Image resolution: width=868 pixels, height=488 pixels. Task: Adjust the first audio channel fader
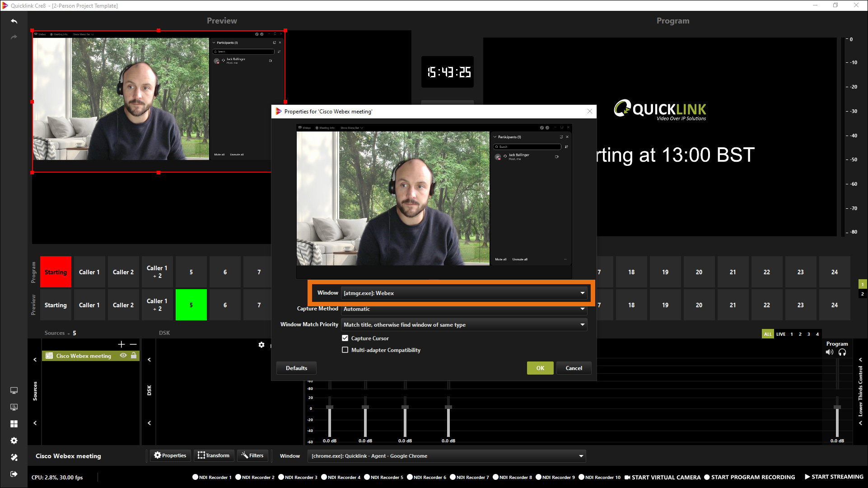click(x=330, y=407)
